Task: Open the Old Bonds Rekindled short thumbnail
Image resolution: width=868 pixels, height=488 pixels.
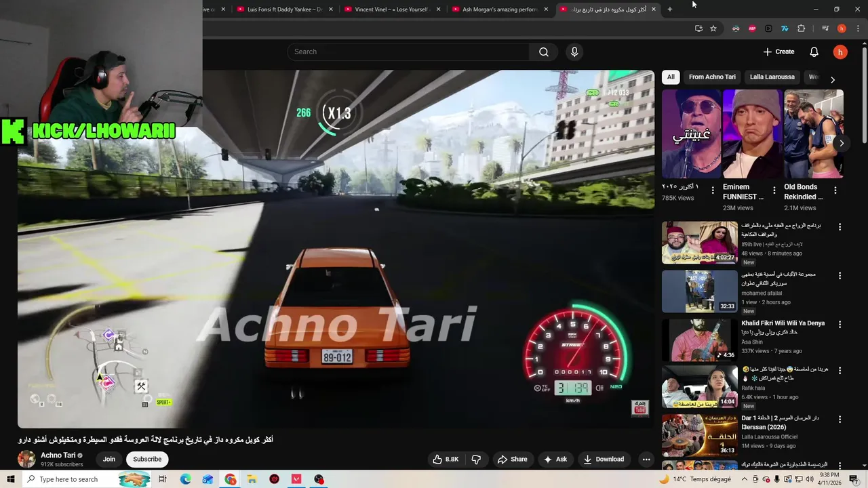Action: tap(814, 134)
